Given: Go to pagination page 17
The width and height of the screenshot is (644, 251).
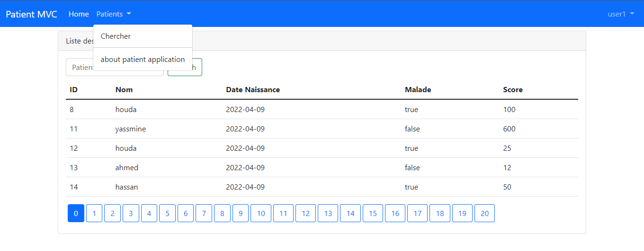Looking at the screenshot, I should [x=418, y=214].
